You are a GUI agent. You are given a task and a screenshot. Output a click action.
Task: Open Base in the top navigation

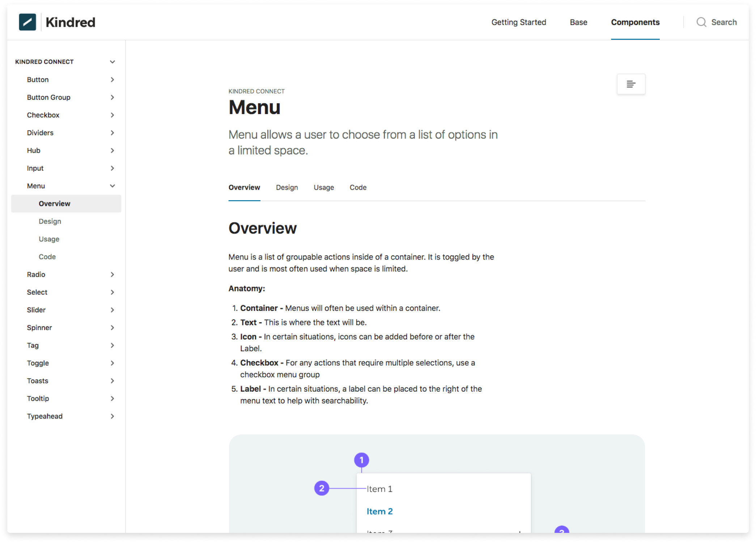(578, 22)
